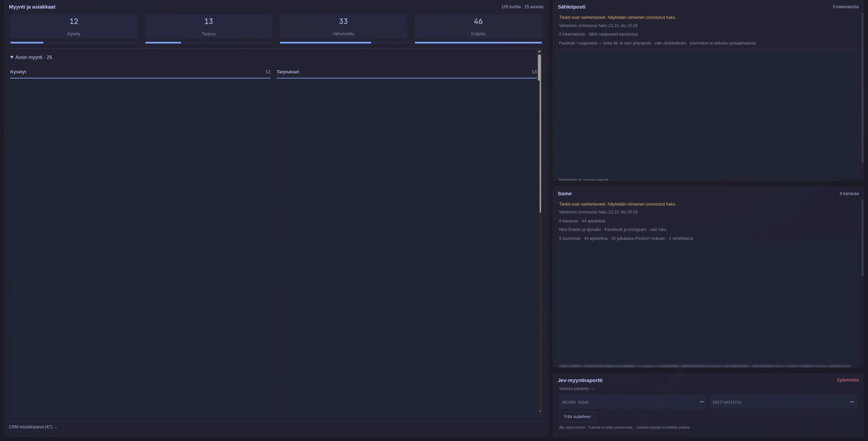Click the Sähköposti panel scrollbar

tap(862, 88)
